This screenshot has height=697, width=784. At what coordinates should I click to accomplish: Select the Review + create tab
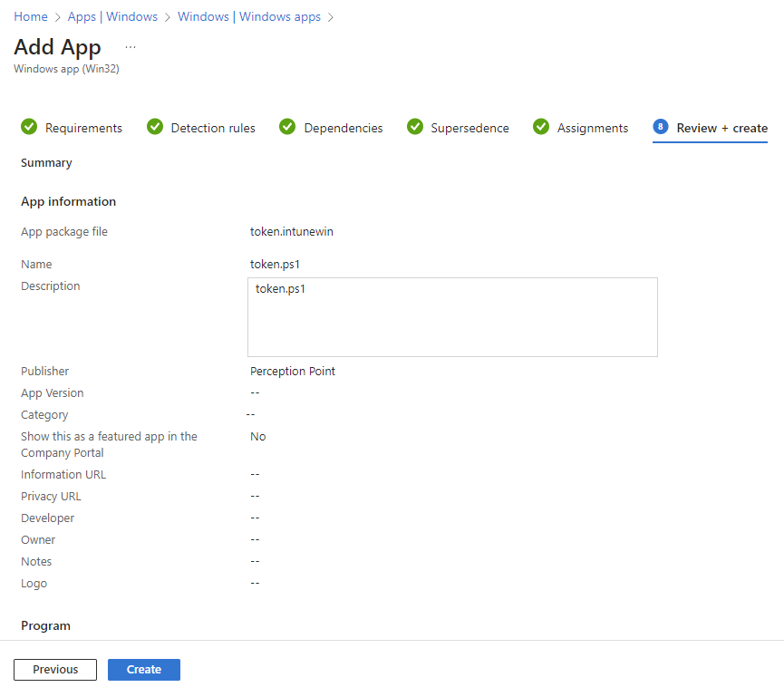point(721,128)
